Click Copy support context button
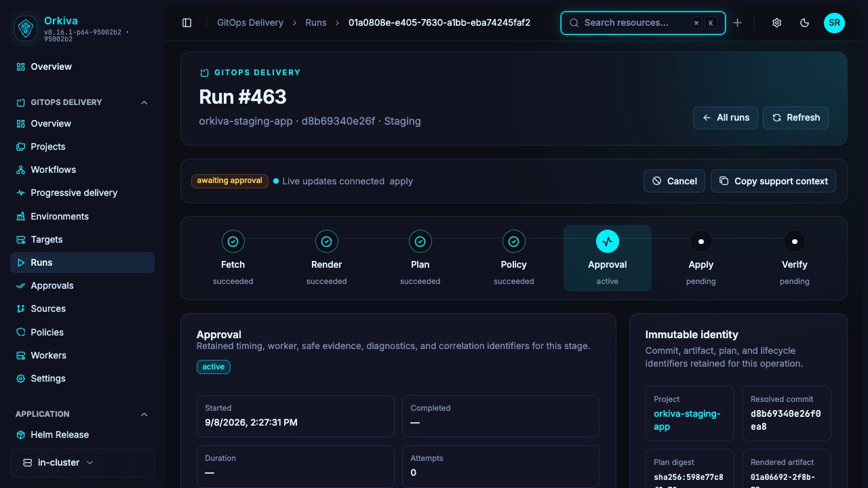Viewport: 868px width, 488px height. tap(773, 181)
